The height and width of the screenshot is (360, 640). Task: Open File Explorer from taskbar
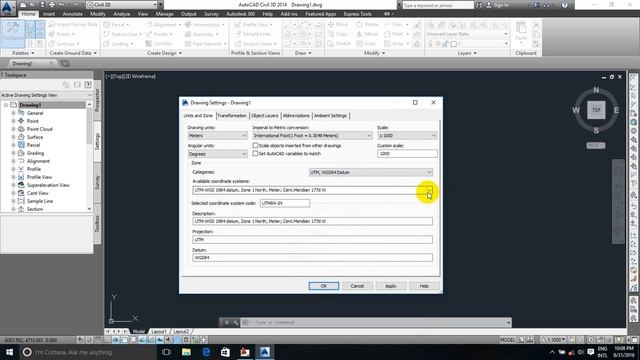coord(186,352)
